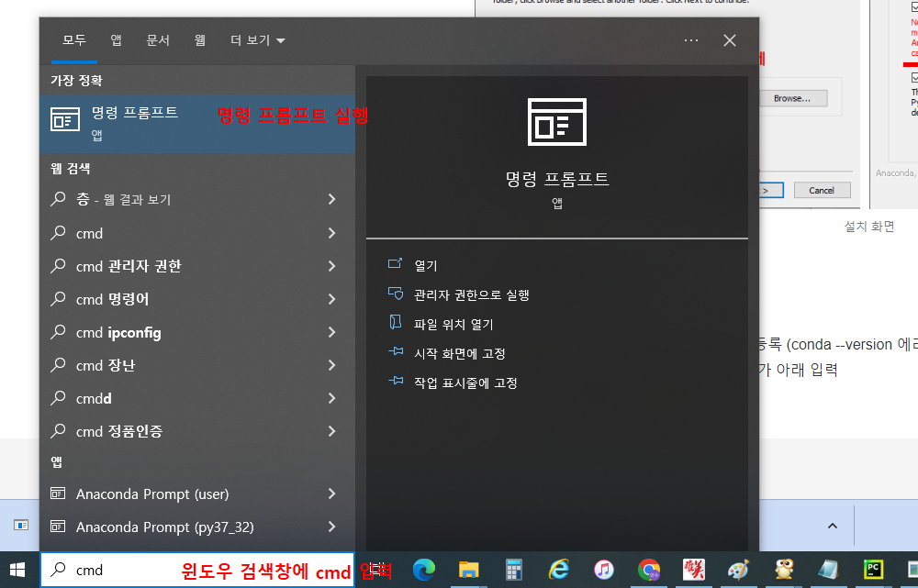The width and height of the screenshot is (918, 588).
Task: Expand the chevron for Anaconda Prompt (py37_32)
Action: 332,527
